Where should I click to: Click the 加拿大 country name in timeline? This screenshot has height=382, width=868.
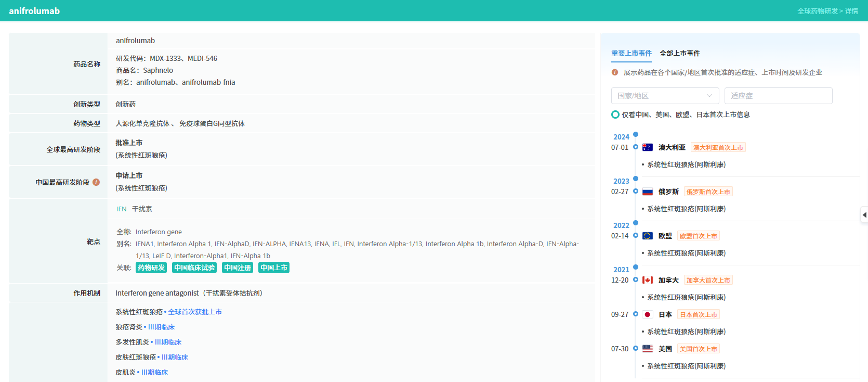tap(668, 280)
